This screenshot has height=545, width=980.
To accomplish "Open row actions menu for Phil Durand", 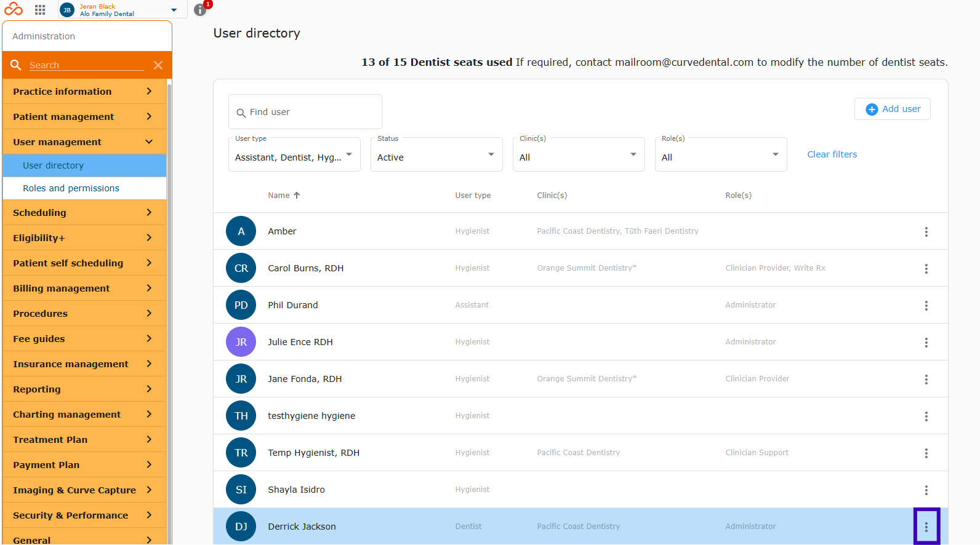I will tap(926, 306).
